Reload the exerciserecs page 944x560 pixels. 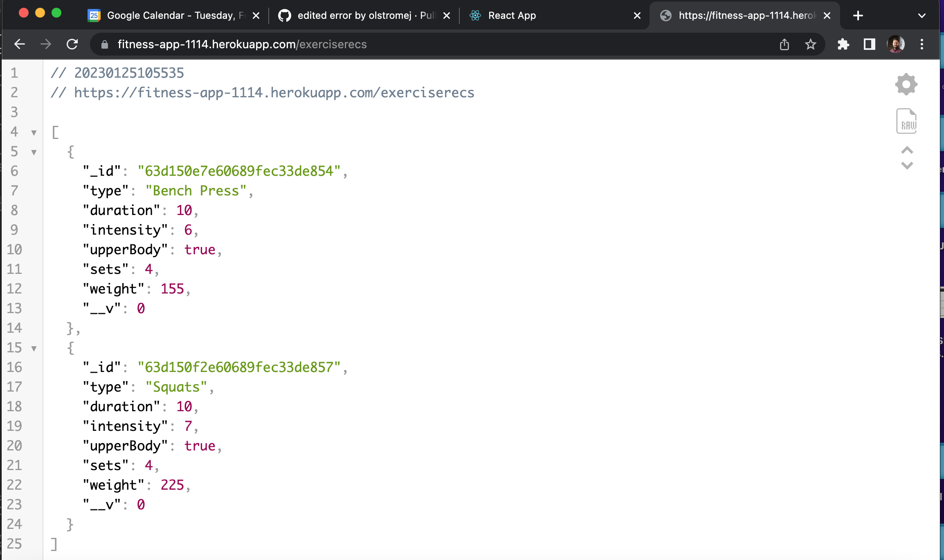(72, 44)
